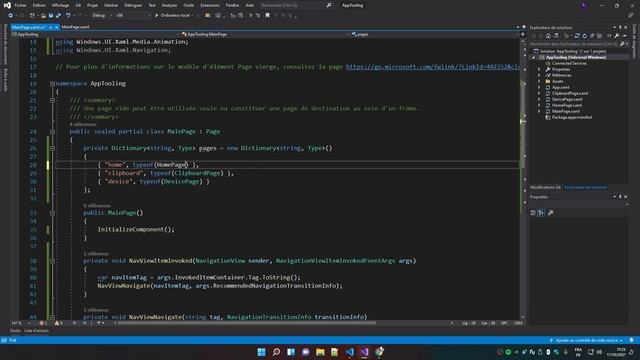Expand the Properties node
Viewport: 640px width, 360px height.
tap(539, 69)
